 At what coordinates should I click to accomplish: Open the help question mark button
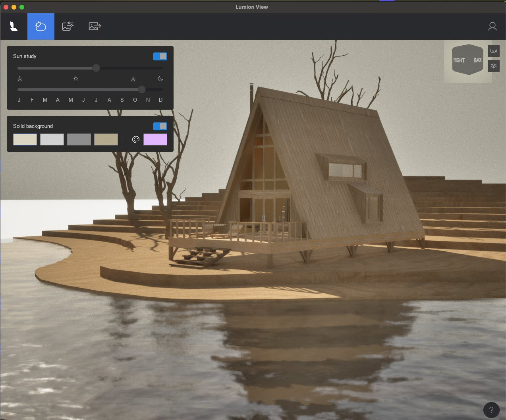point(491,410)
